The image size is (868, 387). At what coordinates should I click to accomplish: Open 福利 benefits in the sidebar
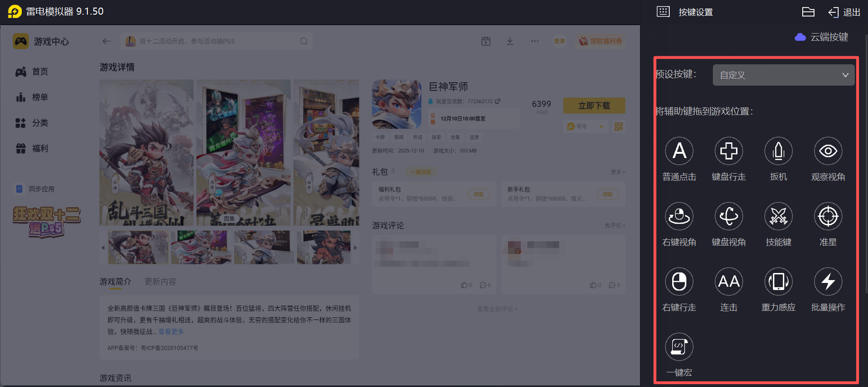tap(32, 148)
